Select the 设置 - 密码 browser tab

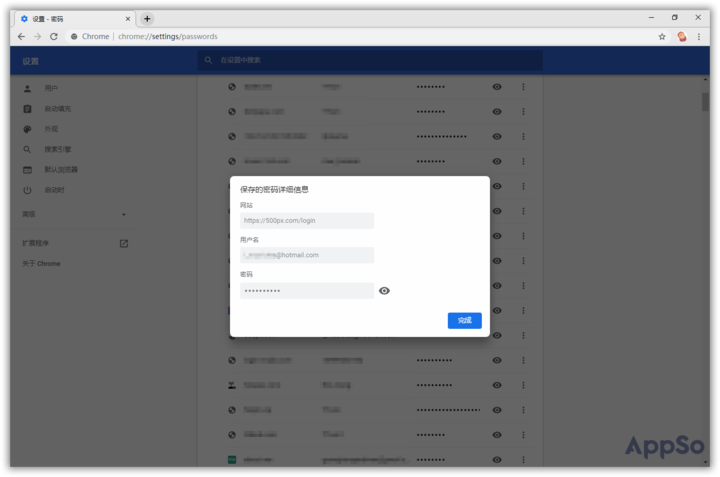coord(76,19)
